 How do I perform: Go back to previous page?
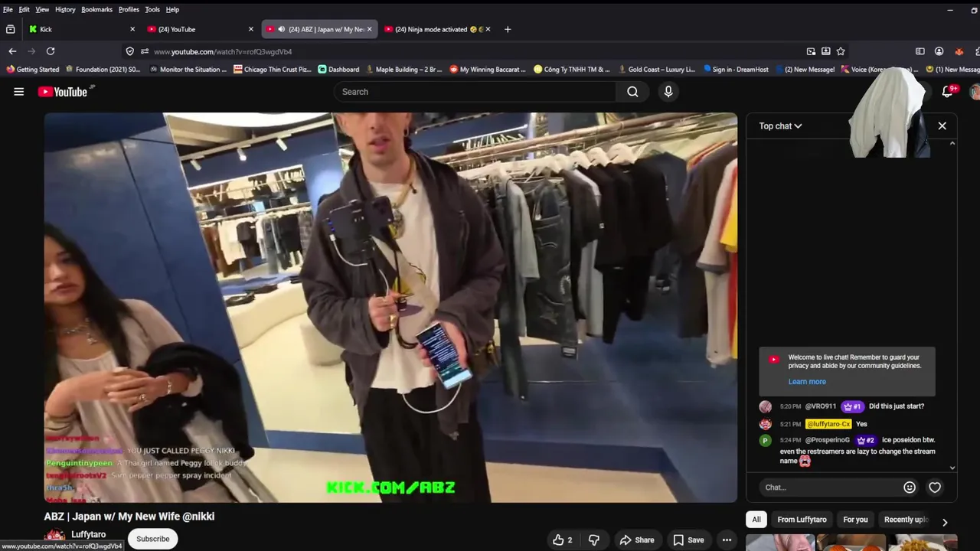click(x=12, y=51)
